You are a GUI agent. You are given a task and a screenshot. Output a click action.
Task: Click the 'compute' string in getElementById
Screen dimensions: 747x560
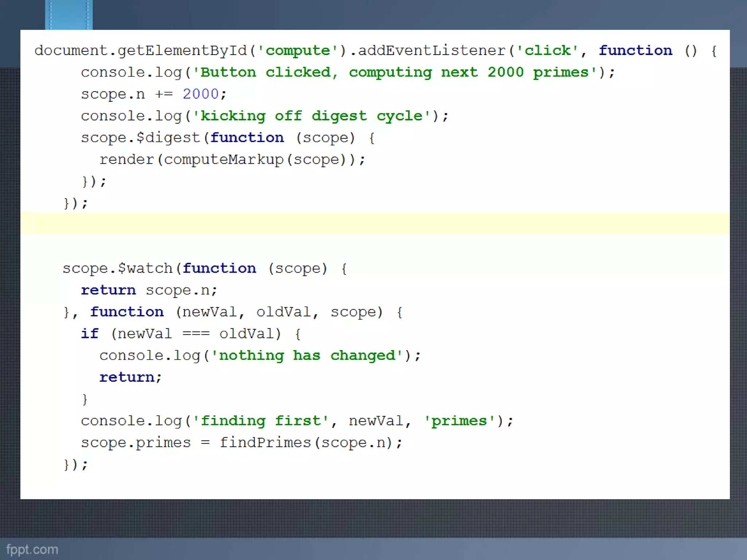(298, 51)
